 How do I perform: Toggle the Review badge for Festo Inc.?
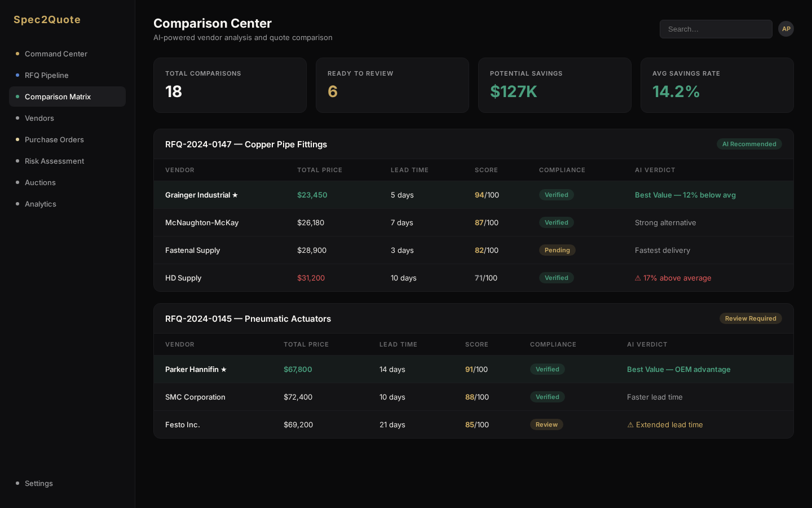546,424
